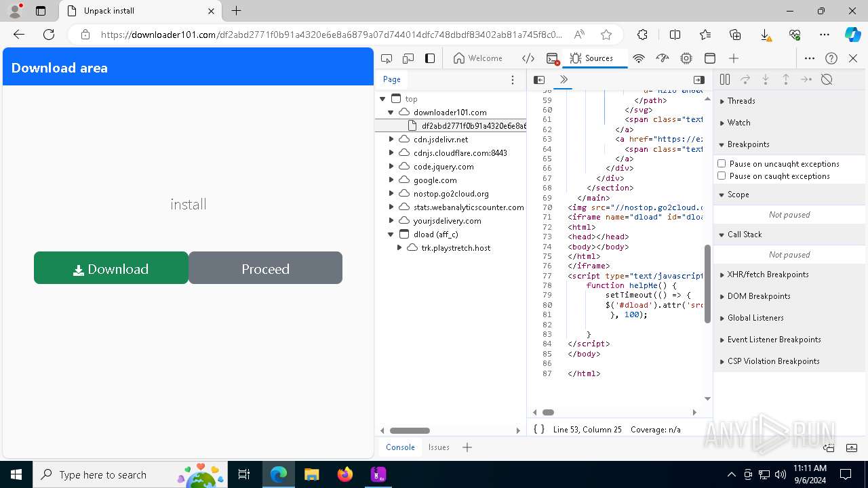Click the code editor vertical scrollbar
Image resolution: width=868 pixels, height=488 pixels.
(707, 284)
